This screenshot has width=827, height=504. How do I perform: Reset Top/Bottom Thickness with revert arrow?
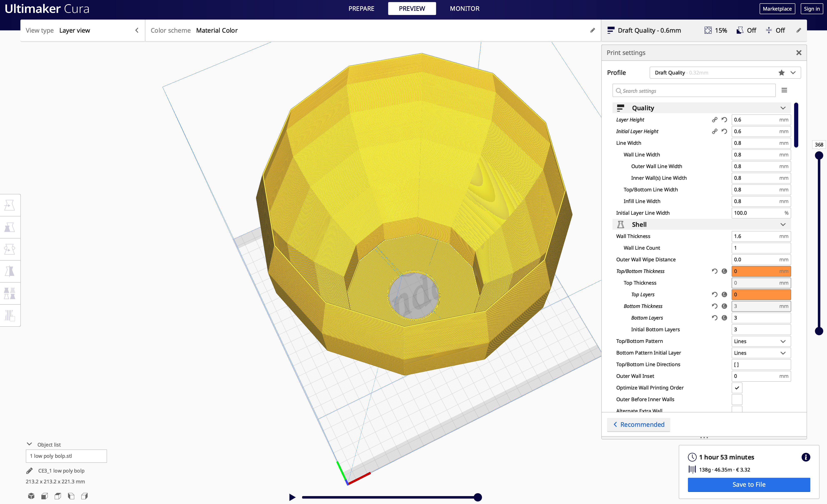pyautogui.click(x=715, y=271)
